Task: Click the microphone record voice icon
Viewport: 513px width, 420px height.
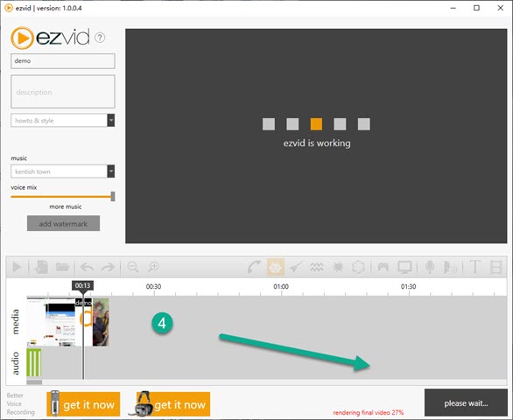Action: pyautogui.click(x=430, y=267)
